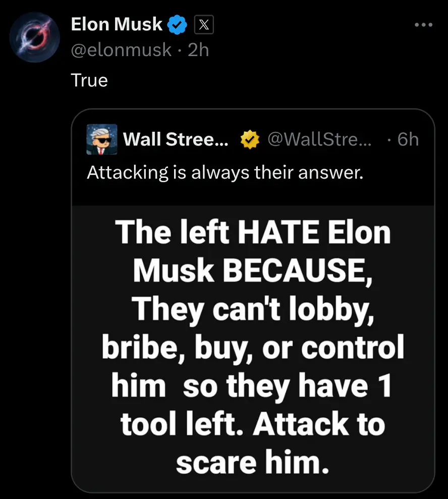The image size is (448, 499).
Task: Click the "scare him." line in image
Action: coord(253,463)
